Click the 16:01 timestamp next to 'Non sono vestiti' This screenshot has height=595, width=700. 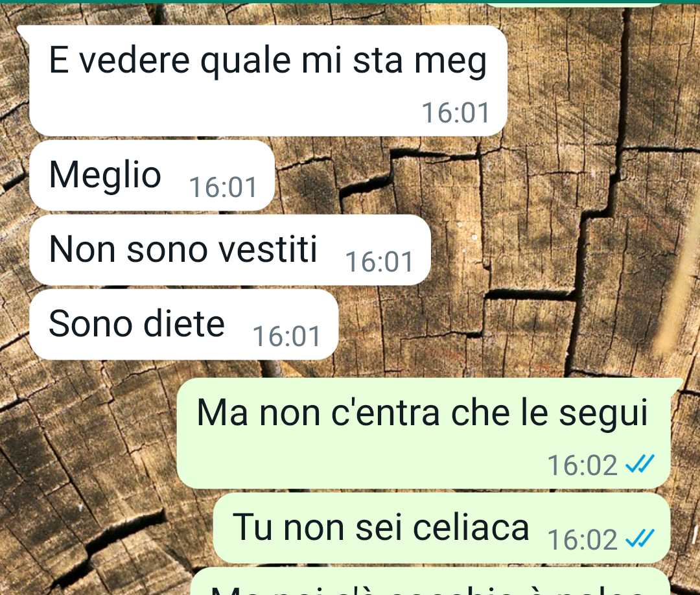[379, 262]
